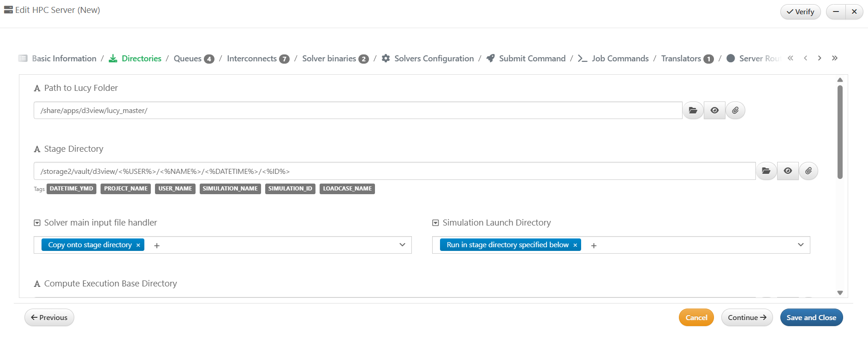Click attachment paperclip icon for Lucy Folder path
This screenshot has height=345, width=868.
click(735, 110)
